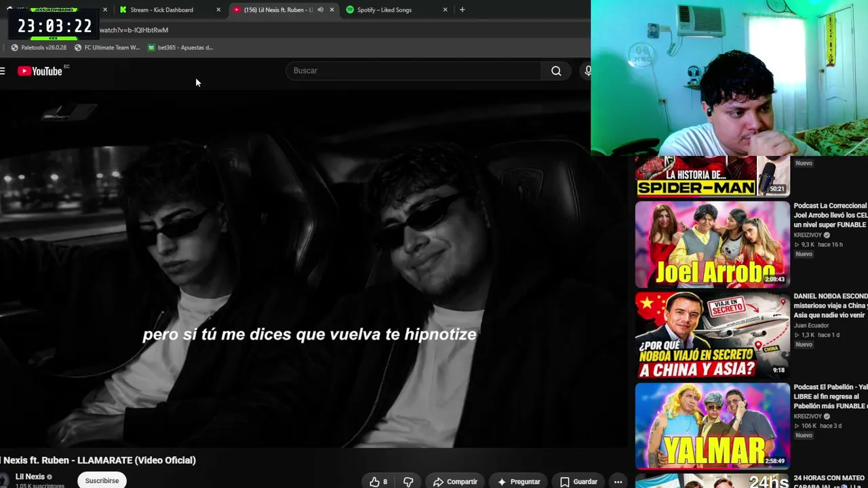Open the Noboa China trip thumbnail
868x488 pixels.
[713, 335]
